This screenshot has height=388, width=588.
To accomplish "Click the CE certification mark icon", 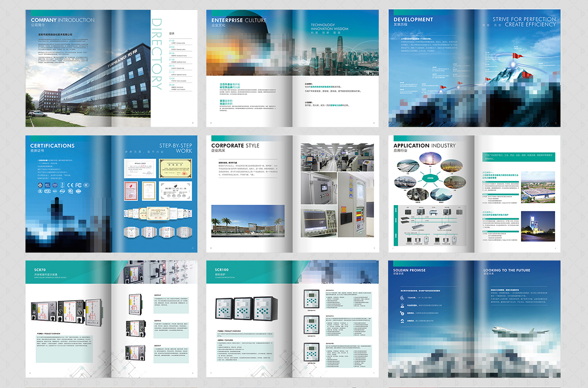I will pos(71,185).
